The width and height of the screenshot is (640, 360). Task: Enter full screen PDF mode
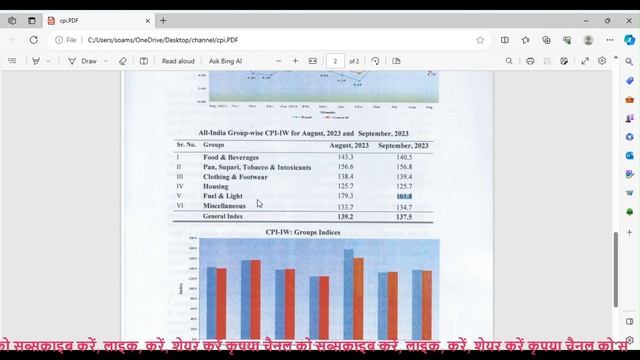click(x=585, y=61)
